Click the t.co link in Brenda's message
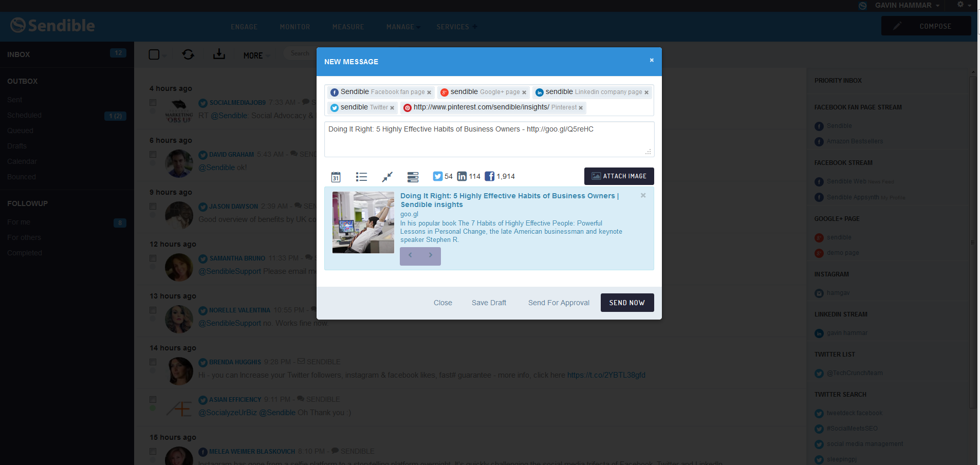The height and width of the screenshot is (465, 980). coord(606,375)
